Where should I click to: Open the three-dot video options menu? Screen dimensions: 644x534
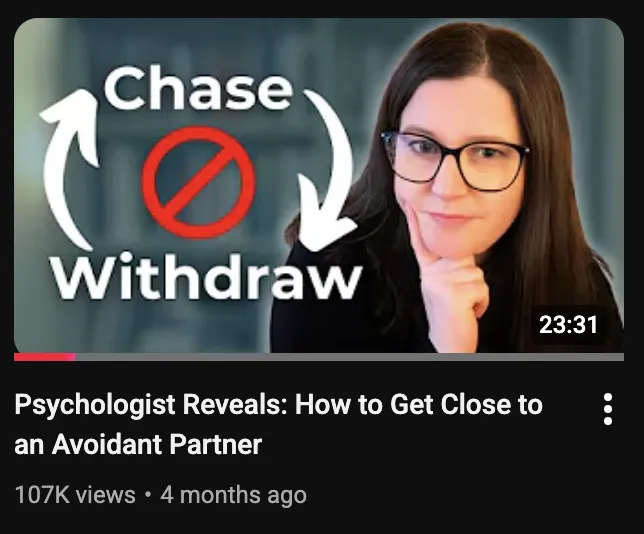(x=608, y=409)
